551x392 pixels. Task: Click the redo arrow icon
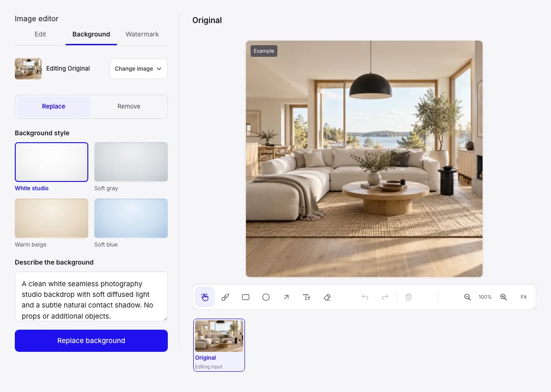tap(385, 297)
